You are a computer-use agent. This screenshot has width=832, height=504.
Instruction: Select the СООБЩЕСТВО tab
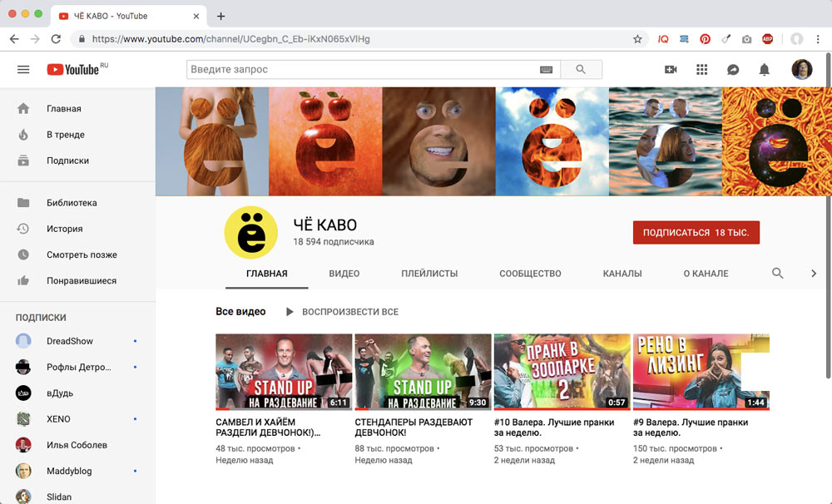click(x=530, y=274)
